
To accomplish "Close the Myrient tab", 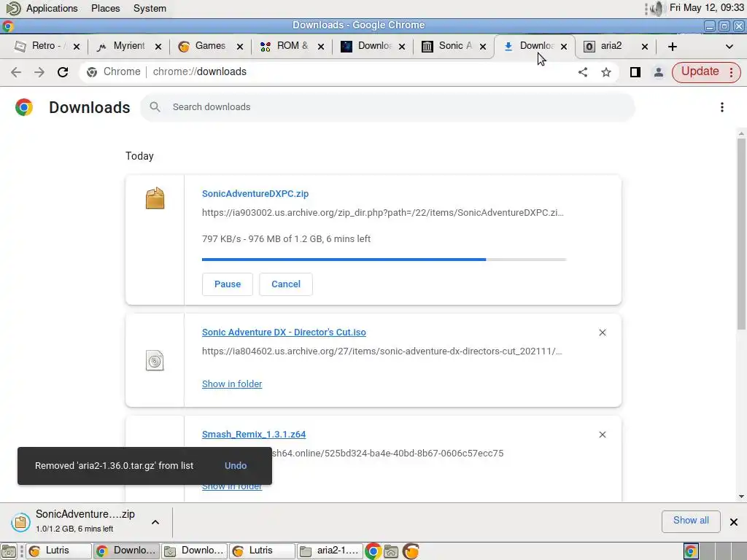I will coord(158,46).
